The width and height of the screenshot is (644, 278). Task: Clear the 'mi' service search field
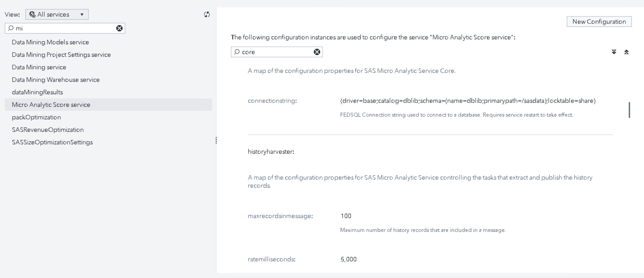pyautogui.click(x=120, y=28)
